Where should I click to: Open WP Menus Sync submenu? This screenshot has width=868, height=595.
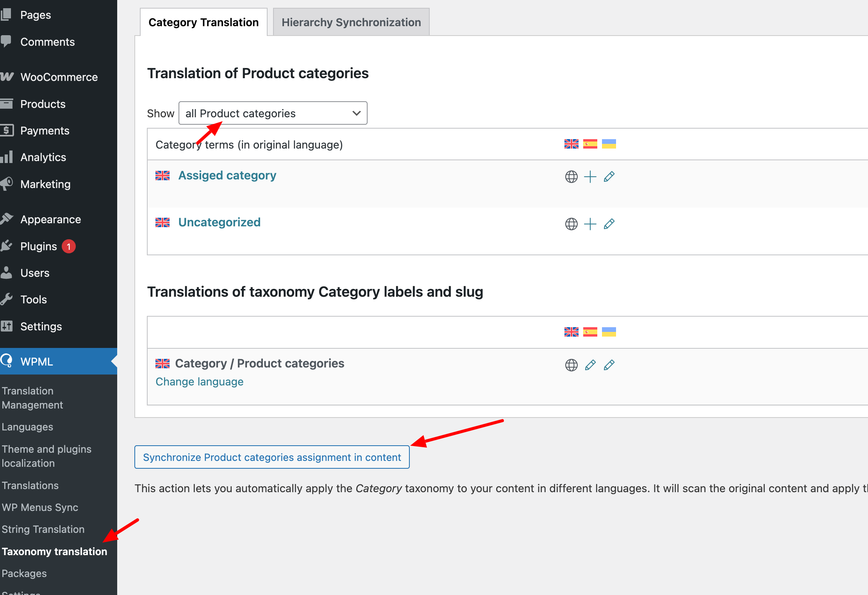click(x=40, y=507)
